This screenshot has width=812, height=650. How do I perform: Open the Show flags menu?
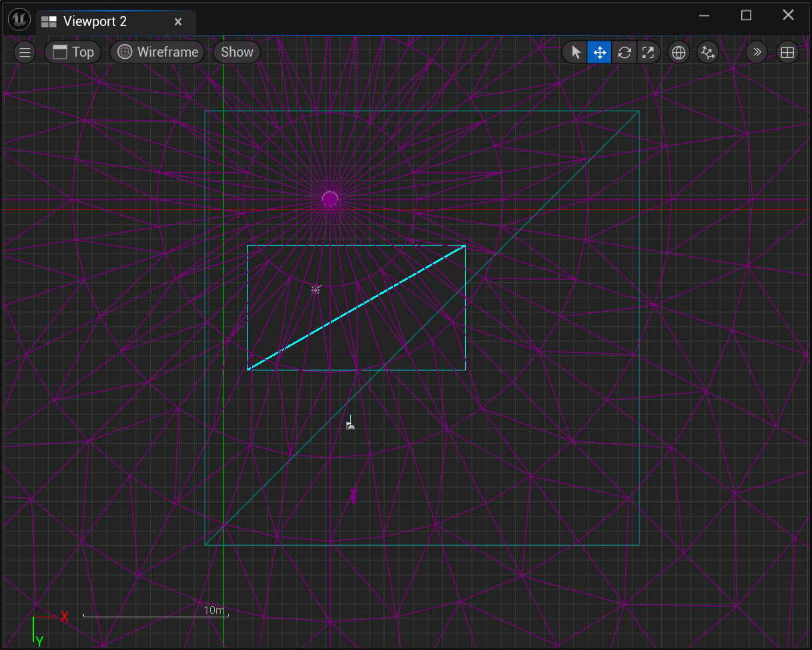coord(237,52)
